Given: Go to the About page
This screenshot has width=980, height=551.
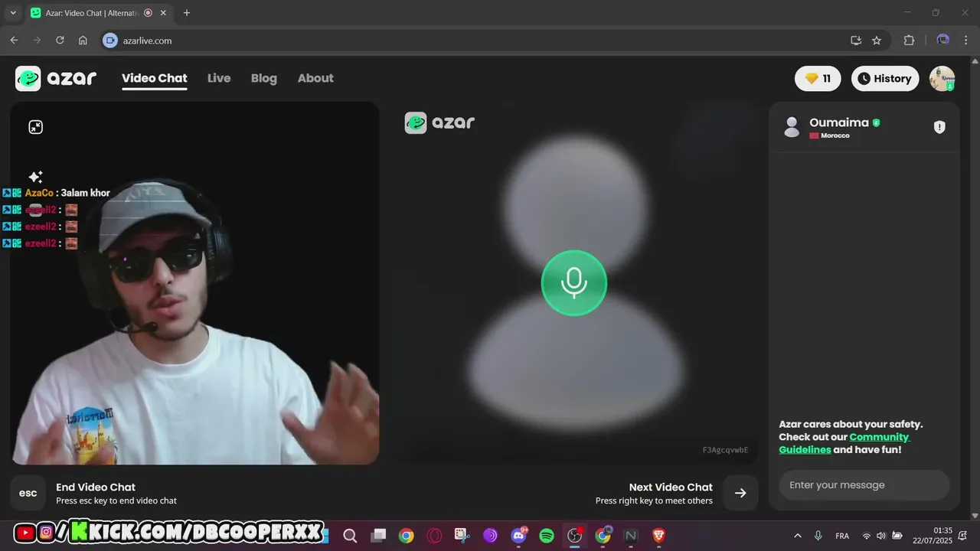Looking at the screenshot, I should pos(315,78).
